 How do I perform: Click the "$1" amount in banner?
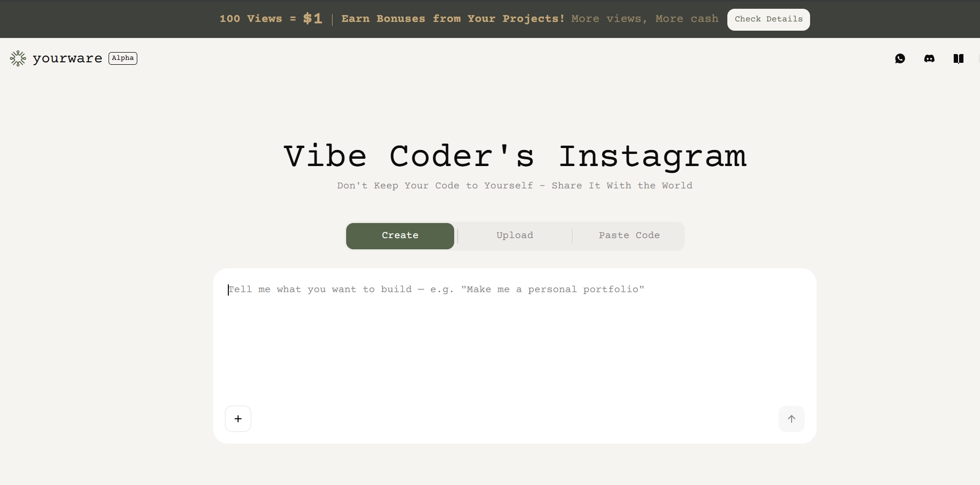pyautogui.click(x=313, y=19)
